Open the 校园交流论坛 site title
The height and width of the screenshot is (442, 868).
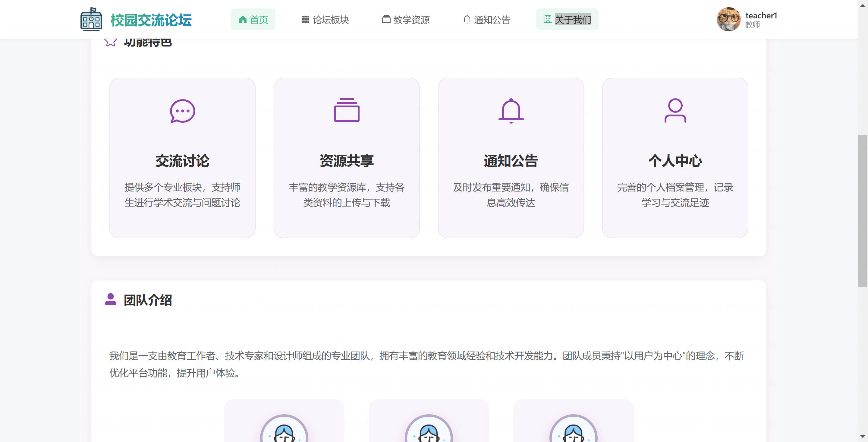coord(151,20)
